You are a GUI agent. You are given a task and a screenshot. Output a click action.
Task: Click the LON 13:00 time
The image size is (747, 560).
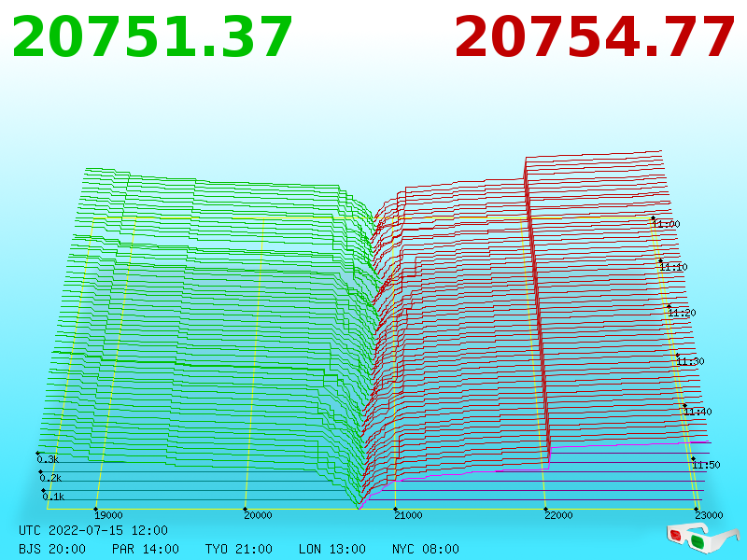pyautogui.click(x=332, y=549)
